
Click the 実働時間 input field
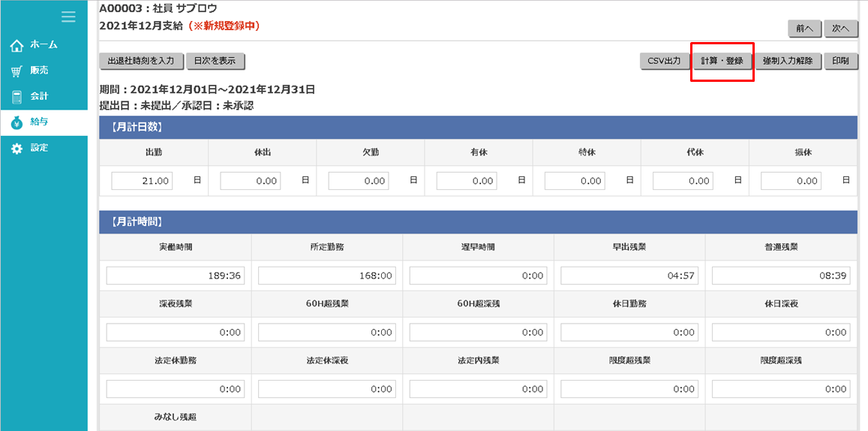176,276
